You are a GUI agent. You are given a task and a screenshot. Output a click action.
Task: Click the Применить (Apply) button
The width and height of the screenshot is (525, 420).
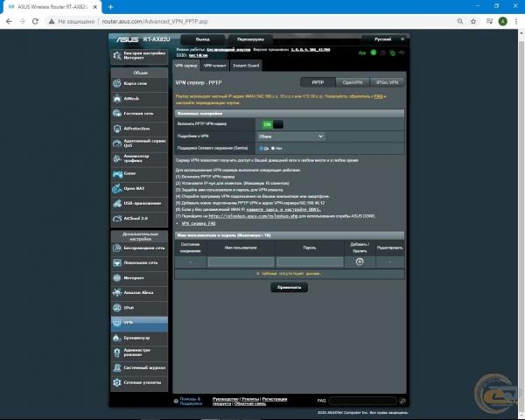click(x=290, y=287)
